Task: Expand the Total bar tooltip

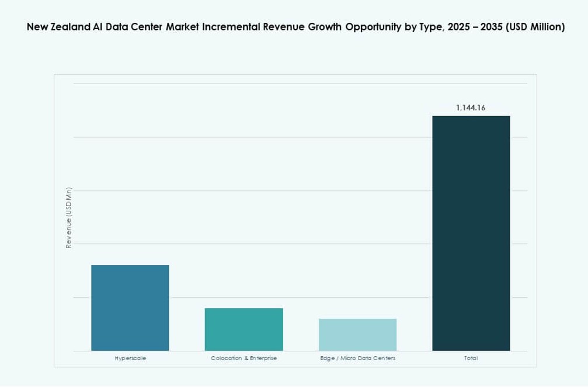Action: pyautogui.click(x=471, y=234)
